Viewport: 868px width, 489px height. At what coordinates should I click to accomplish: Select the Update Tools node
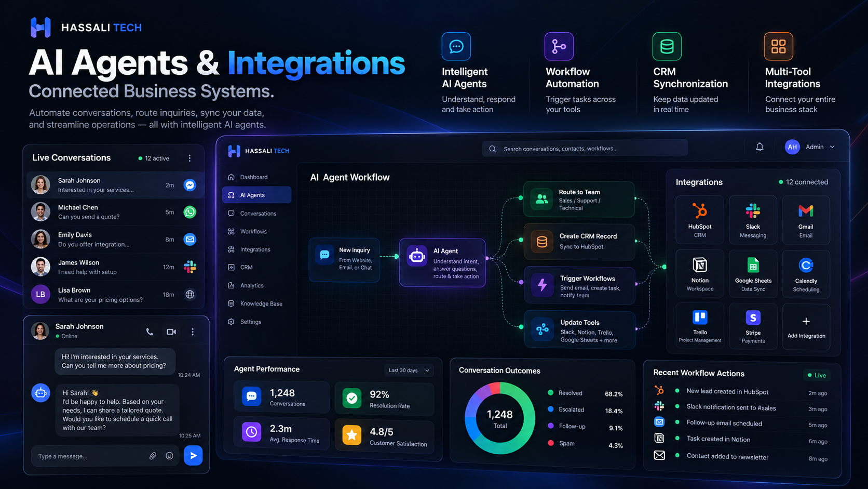(579, 329)
